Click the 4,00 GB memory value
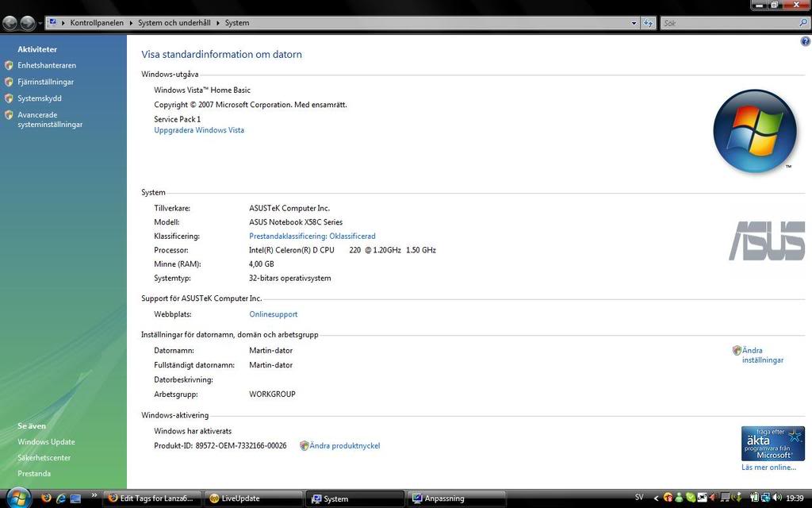Image resolution: width=812 pixels, height=508 pixels. click(x=262, y=264)
